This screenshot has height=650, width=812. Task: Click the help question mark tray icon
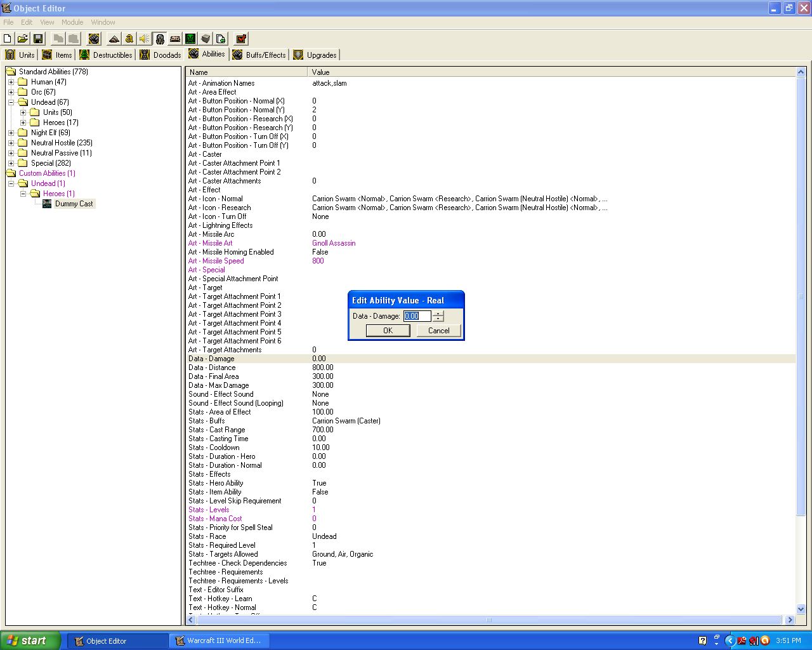702,640
